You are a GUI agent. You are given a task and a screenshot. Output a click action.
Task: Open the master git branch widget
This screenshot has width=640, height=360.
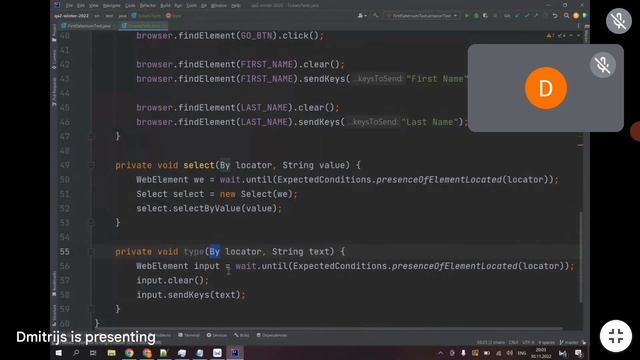570,342
